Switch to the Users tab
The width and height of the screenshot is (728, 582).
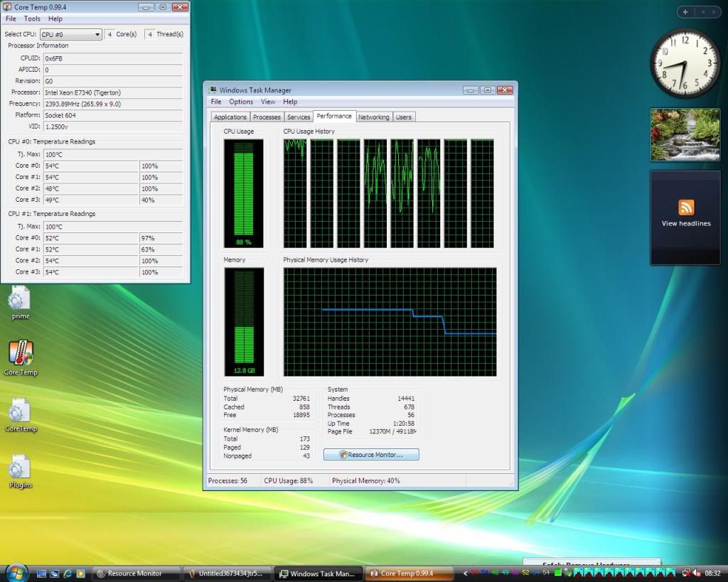coord(404,117)
